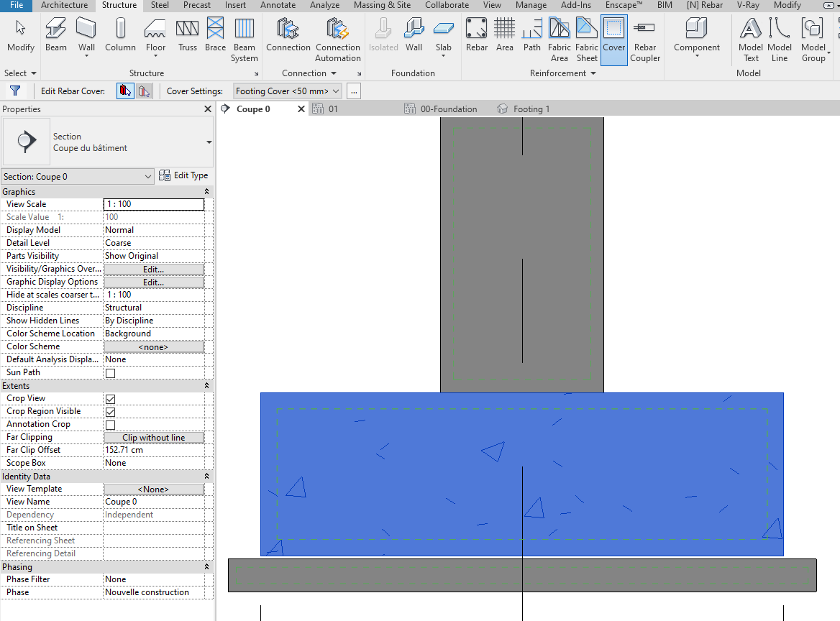Click the View Scale input field

click(x=154, y=204)
